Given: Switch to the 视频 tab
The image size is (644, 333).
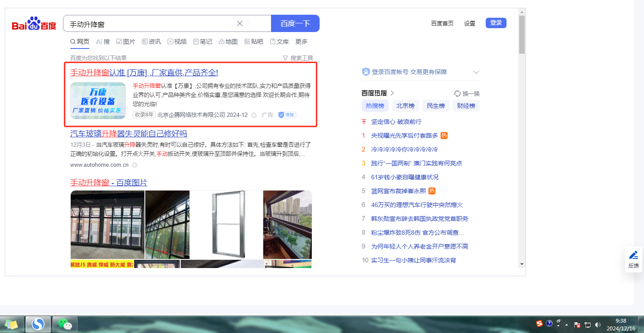Looking at the screenshot, I should click(x=177, y=42).
